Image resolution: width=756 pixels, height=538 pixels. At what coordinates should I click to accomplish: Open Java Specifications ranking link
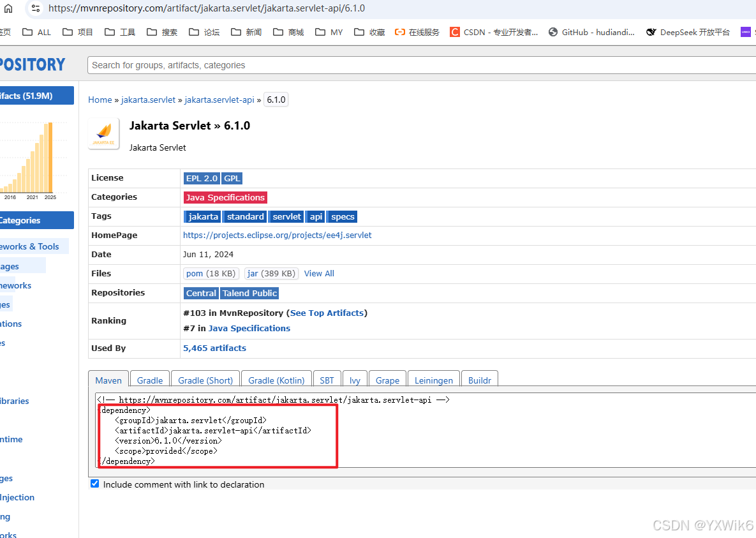249,328
